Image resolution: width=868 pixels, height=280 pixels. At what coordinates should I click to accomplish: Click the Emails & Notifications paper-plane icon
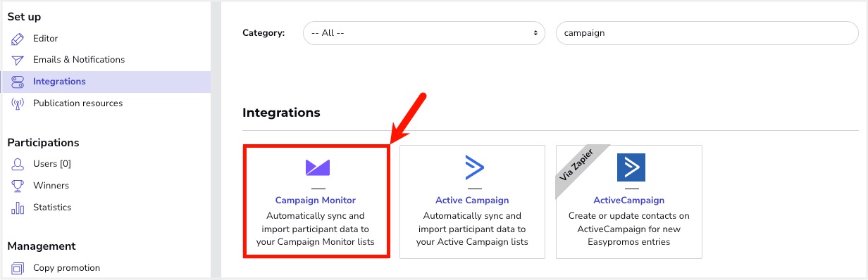(x=18, y=60)
